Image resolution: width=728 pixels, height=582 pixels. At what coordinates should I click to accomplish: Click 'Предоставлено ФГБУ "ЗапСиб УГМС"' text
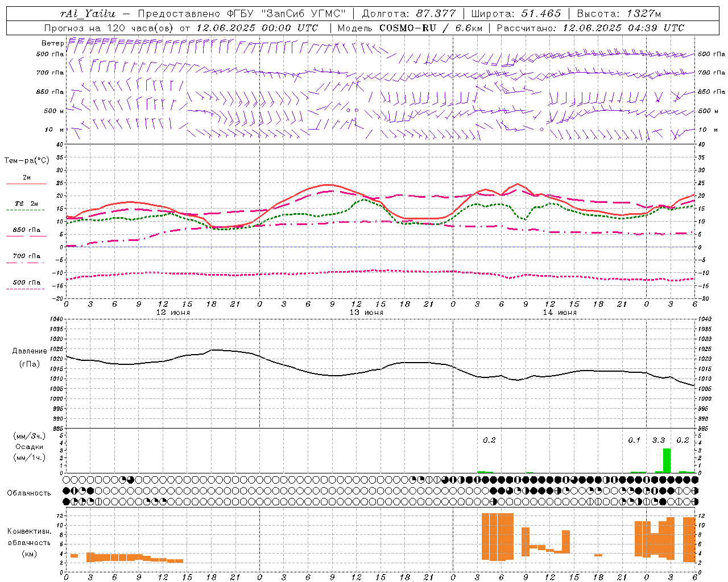[x=242, y=14]
